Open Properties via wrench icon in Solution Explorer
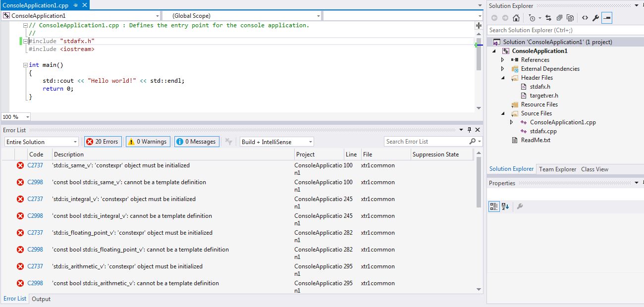Screen dimensions: 644x307 point(595,18)
